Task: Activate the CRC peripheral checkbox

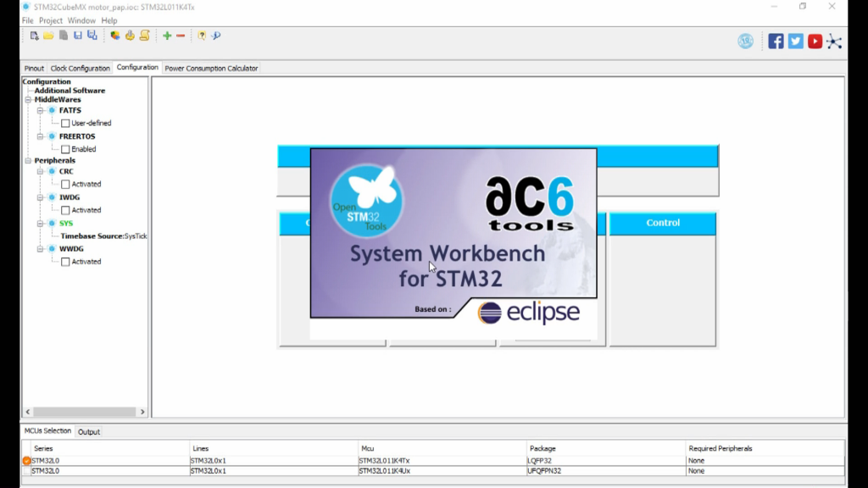Action: point(65,184)
